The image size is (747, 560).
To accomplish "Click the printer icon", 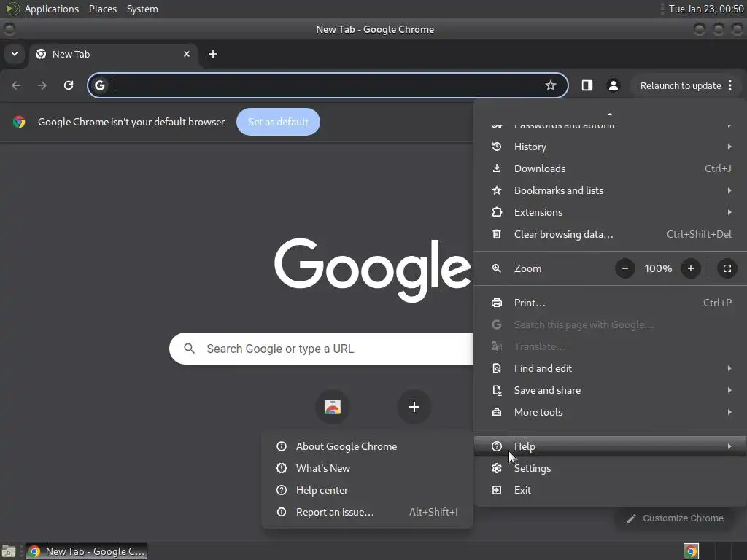I will pyautogui.click(x=496, y=303).
